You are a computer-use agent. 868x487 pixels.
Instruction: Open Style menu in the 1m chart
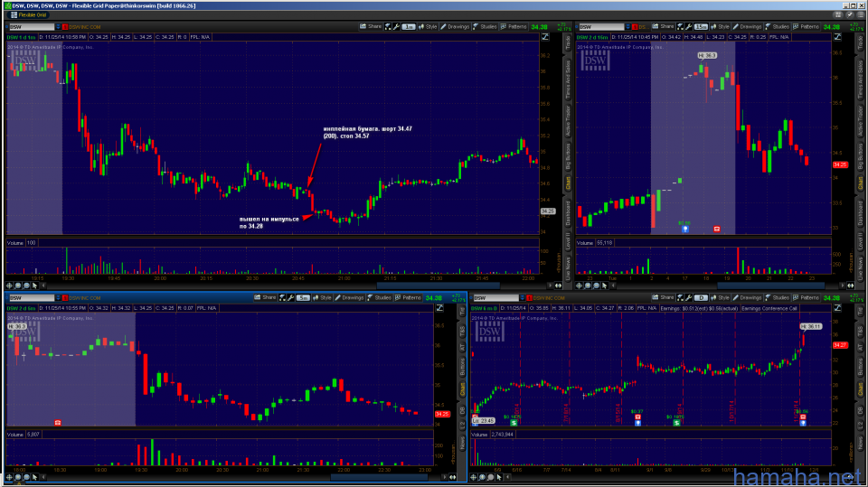tap(428, 26)
